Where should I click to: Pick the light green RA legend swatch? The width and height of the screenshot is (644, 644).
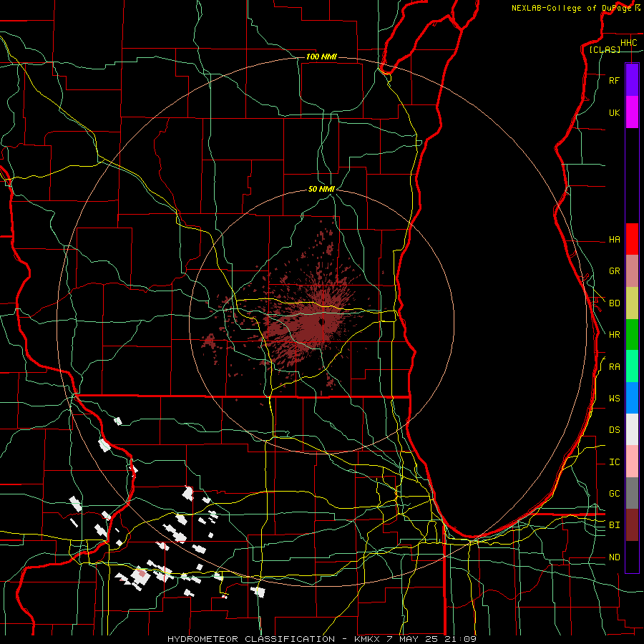[x=632, y=366]
